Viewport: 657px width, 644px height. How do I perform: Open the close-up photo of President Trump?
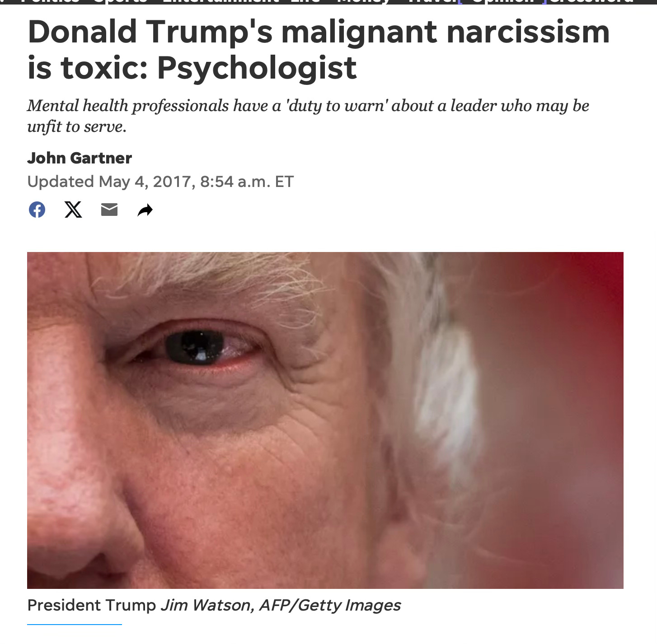pos(325,420)
